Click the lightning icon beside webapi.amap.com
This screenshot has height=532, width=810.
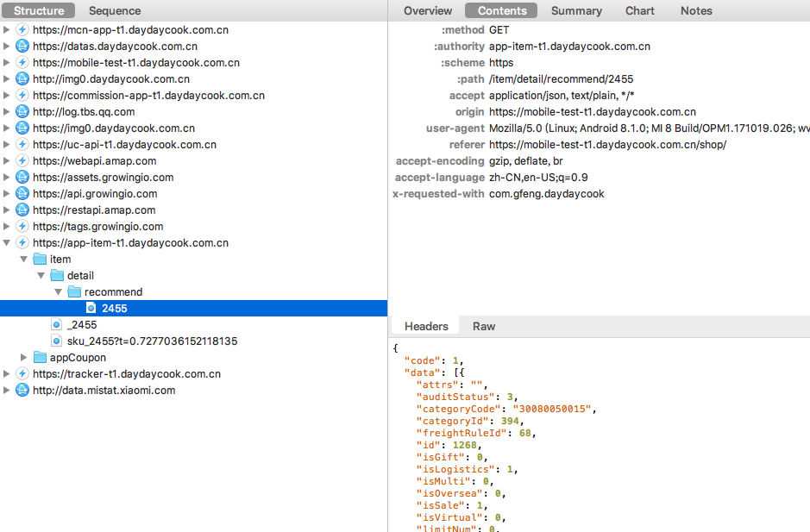tap(23, 160)
